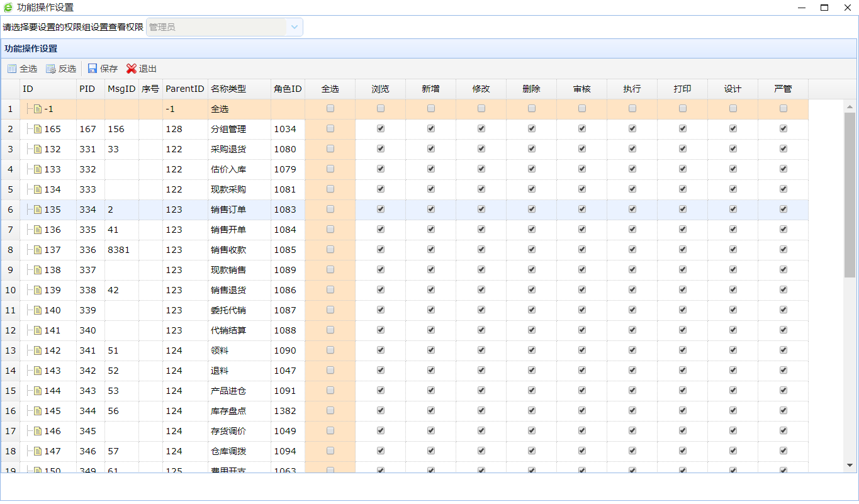Click the red X 退出 icon

coord(132,69)
